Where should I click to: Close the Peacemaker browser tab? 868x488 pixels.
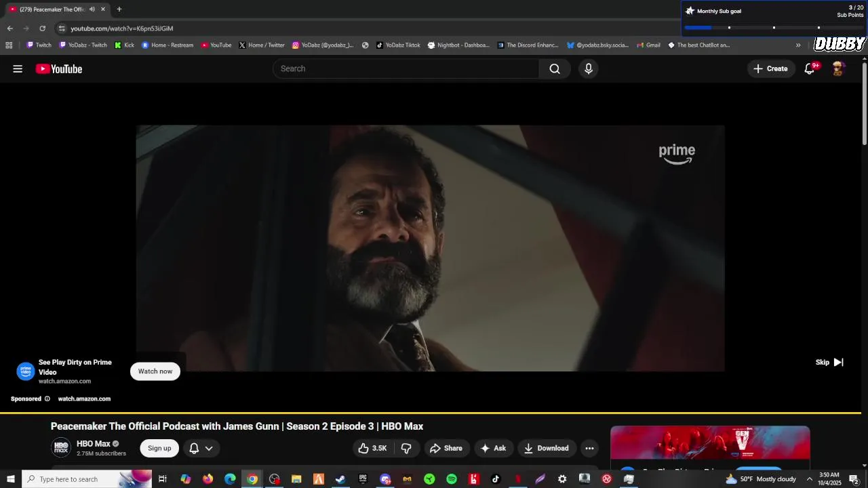pyautogui.click(x=103, y=9)
